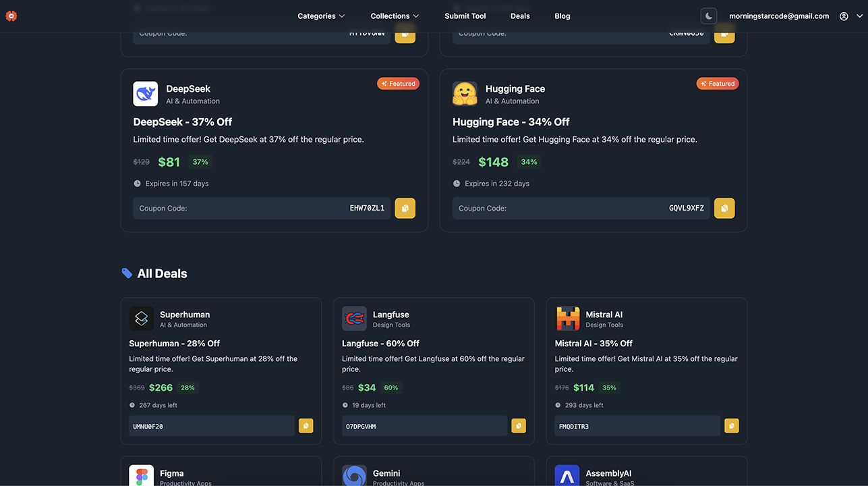Click the Figma tool name
Viewport: 868px width, 486px height.
pyautogui.click(x=172, y=473)
